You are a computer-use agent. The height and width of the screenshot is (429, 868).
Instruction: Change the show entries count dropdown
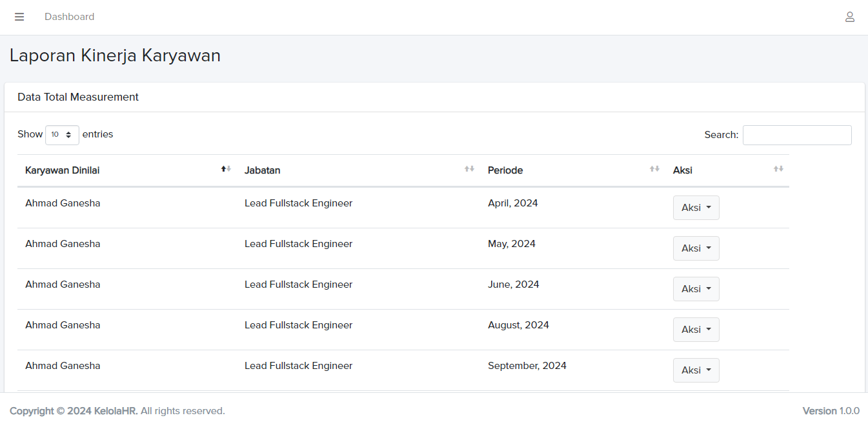pos(62,135)
